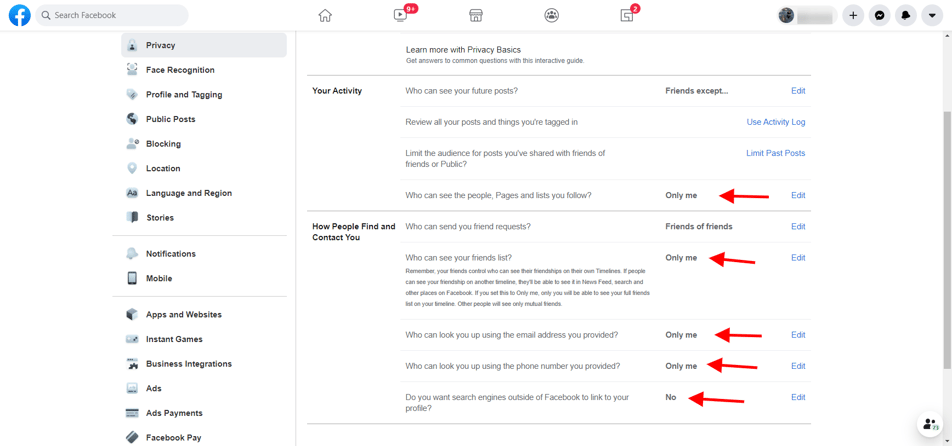Viewport: 952px width, 446px height.
Task: Click Learn more with Privacy Basics
Action: click(x=463, y=50)
